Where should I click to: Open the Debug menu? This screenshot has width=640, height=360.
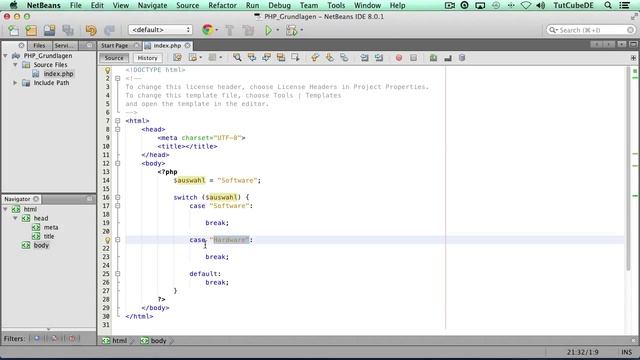tap(279, 5)
